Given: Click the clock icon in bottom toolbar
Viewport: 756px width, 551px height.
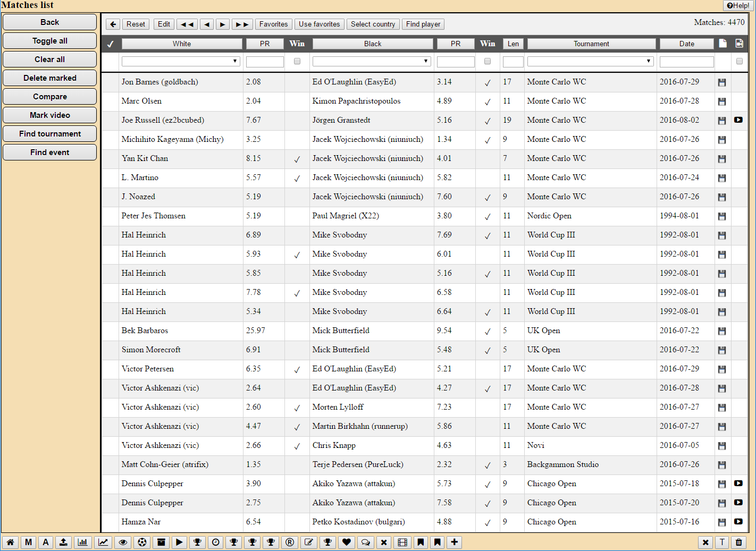Looking at the screenshot, I should tap(216, 542).
